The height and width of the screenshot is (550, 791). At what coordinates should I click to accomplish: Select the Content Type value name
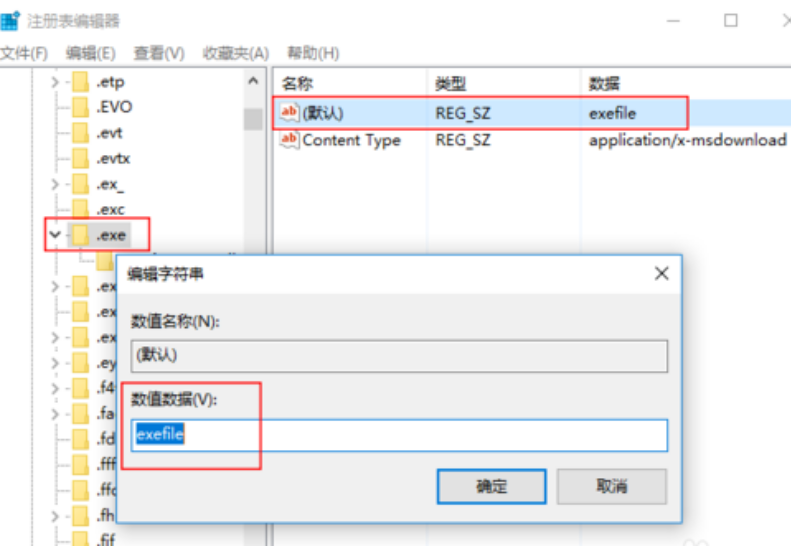(x=352, y=140)
